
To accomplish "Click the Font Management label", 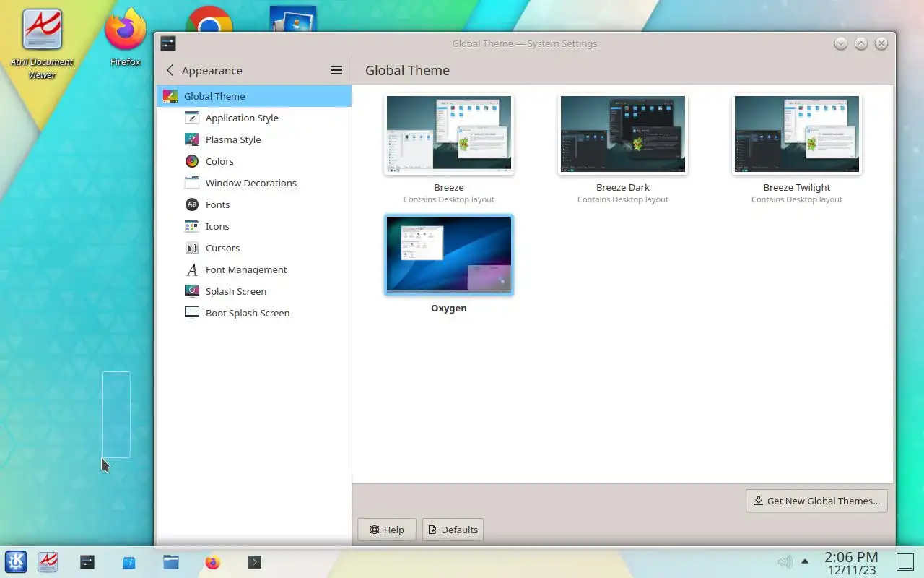I will [x=246, y=269].
